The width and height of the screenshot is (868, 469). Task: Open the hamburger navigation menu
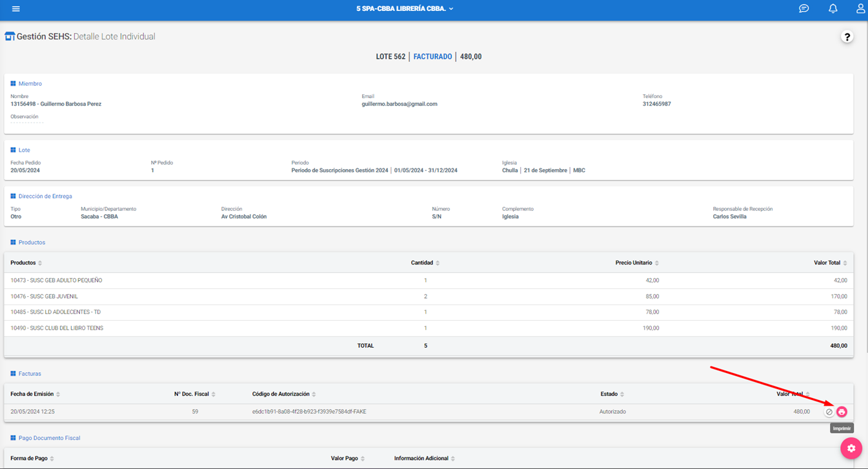16,9
